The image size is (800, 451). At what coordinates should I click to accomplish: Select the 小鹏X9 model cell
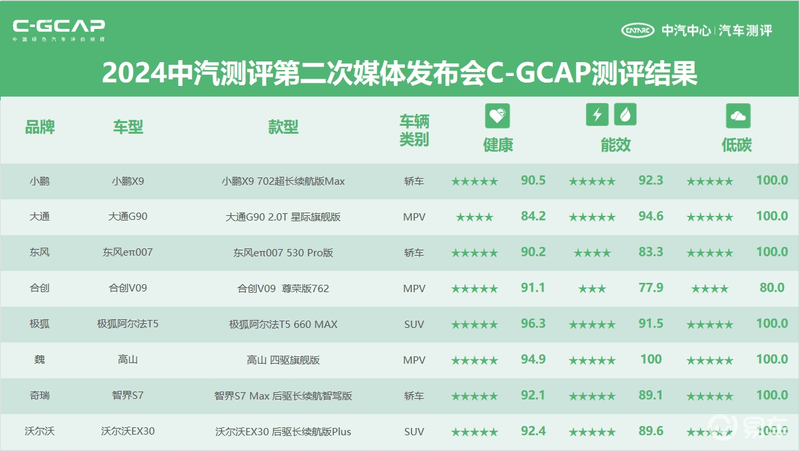pyautogui.click(x=128, y=181)
